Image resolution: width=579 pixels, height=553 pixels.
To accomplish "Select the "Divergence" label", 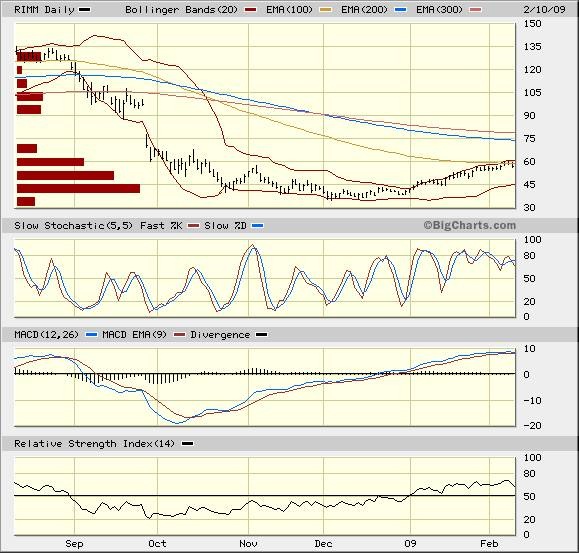I will pyautogui.click(x=220, y=335).
